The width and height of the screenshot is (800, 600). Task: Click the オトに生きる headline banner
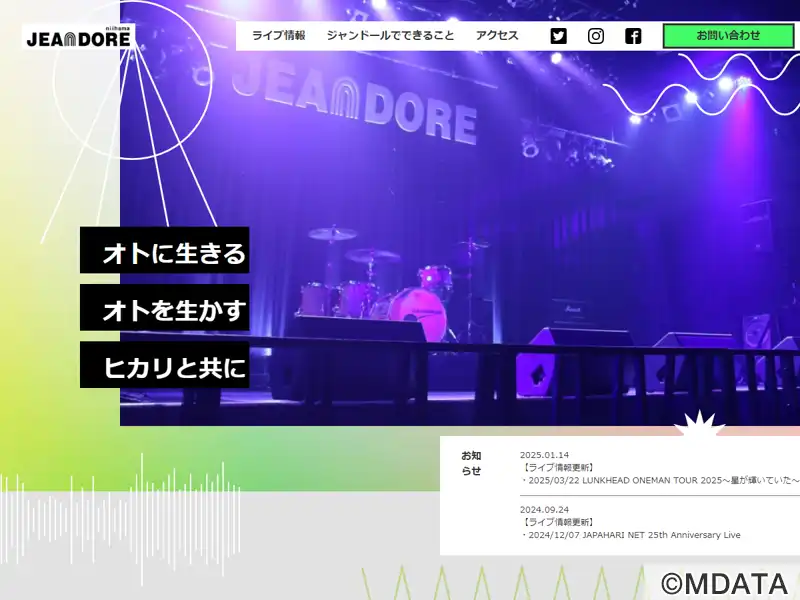click(x=164, y=250)
